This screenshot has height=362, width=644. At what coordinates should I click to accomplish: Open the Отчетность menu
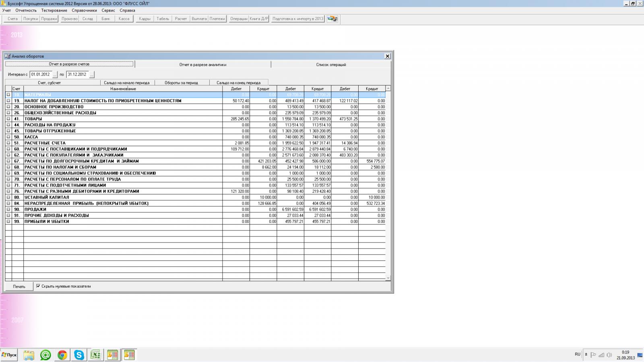click(26, 10)
